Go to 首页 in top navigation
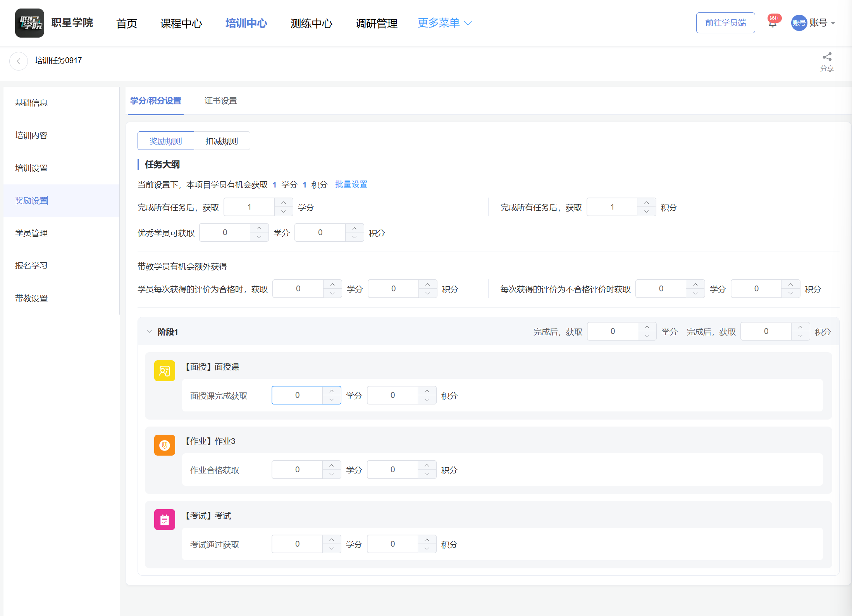The image size is (852, 616). tap(127, 23)
